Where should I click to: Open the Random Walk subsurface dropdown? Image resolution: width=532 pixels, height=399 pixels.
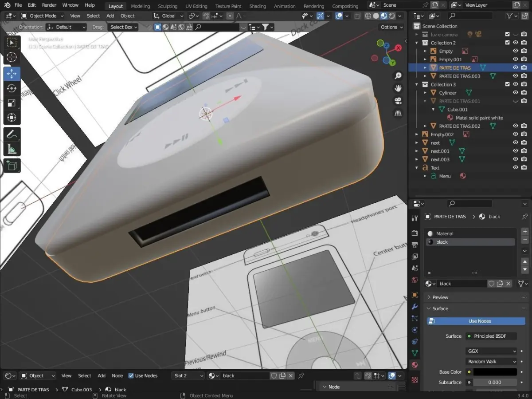tap(491, 362)
